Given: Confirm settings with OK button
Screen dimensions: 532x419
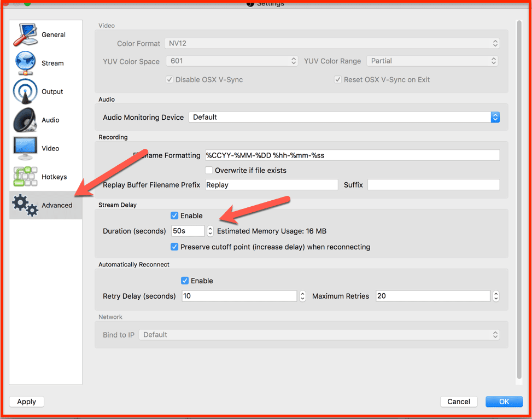Looking at the screenshot, I should point(504,401).
